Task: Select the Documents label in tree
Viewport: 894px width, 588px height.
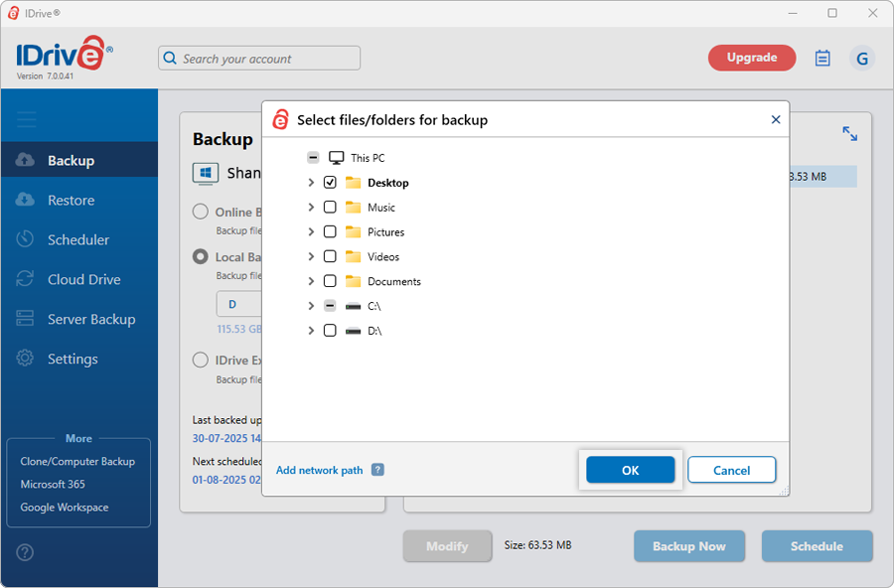Action: 394,281
